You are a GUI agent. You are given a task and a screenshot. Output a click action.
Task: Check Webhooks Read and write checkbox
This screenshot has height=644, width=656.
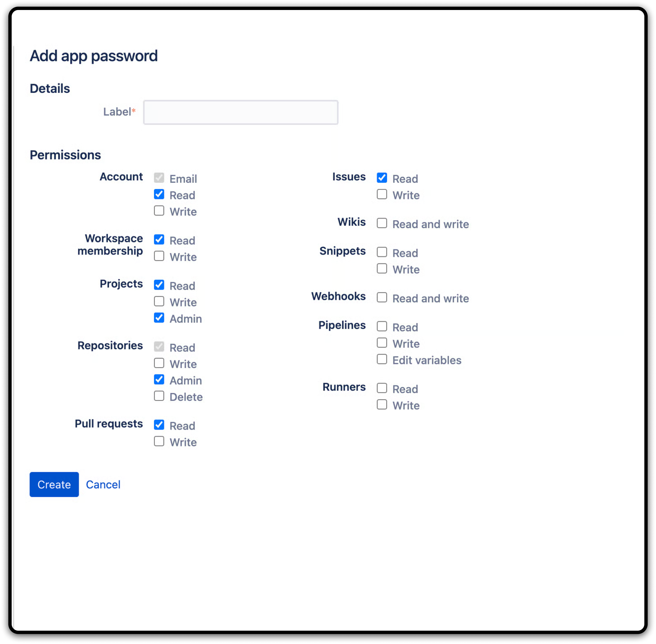pos(382,298)
